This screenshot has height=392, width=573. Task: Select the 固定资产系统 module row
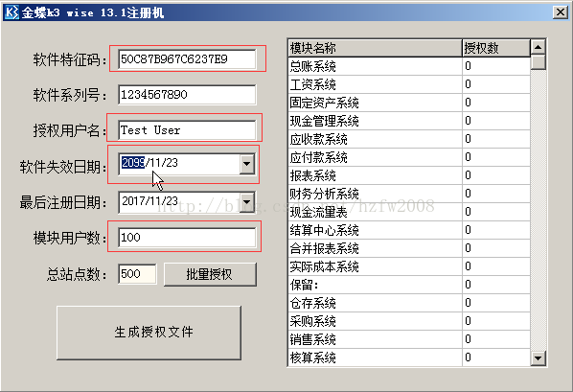409,103
